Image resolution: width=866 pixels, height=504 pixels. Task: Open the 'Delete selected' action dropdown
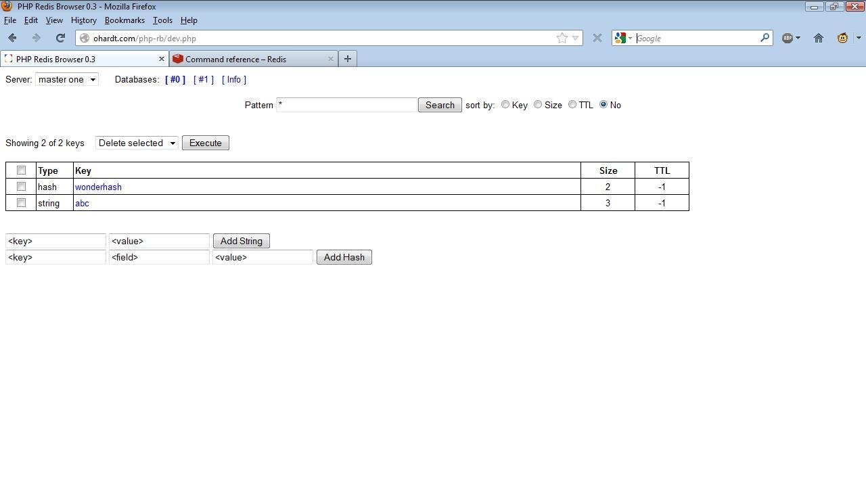tap(135, 143)
